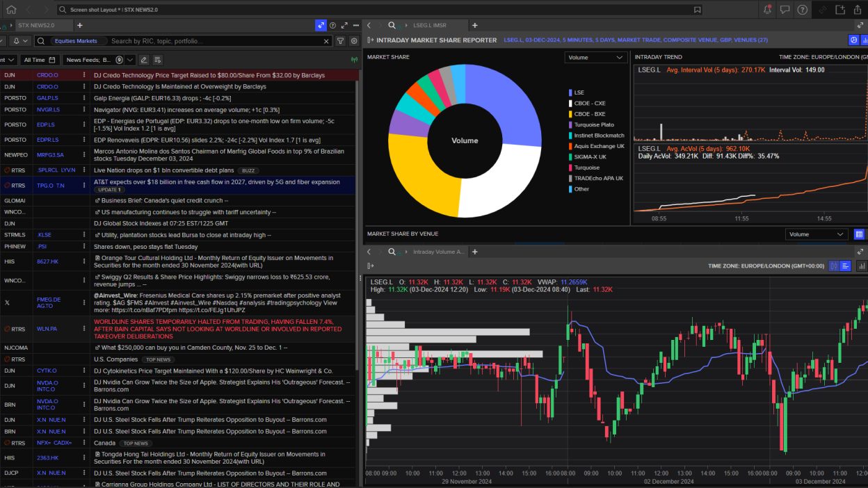Open the notifications bell in top bar

tap(767, 10)
